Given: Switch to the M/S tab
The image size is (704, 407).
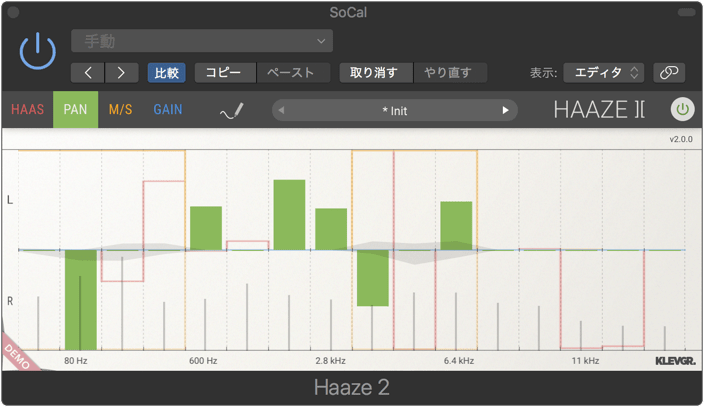Looking at the screenshot, I should coord(120,110).
